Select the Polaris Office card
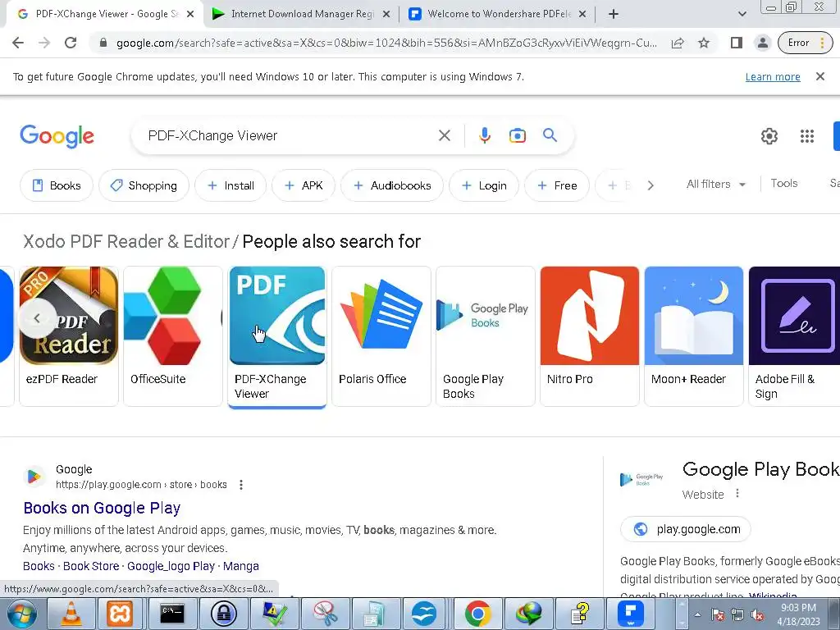This screenshot has width=840, height=630. click(x=381, y=336)
